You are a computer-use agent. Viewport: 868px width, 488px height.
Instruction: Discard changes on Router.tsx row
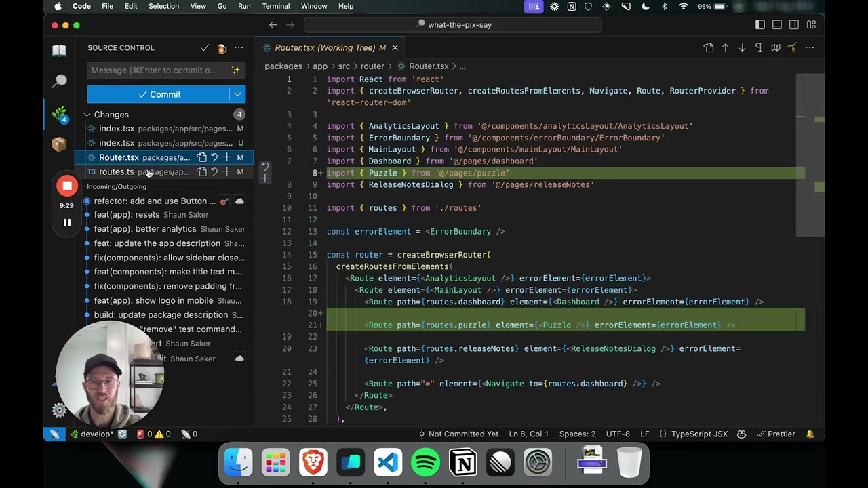[x=214, y=157]
